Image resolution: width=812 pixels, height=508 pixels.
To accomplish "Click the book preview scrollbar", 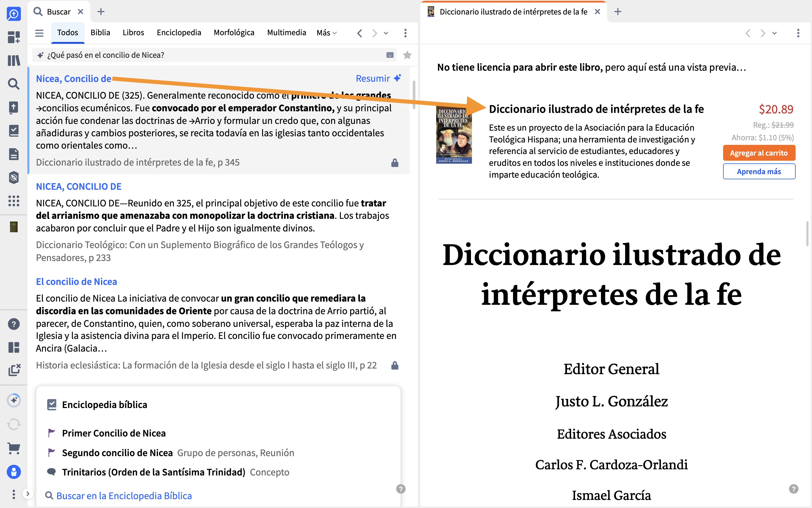I will (x=807, y=234).
